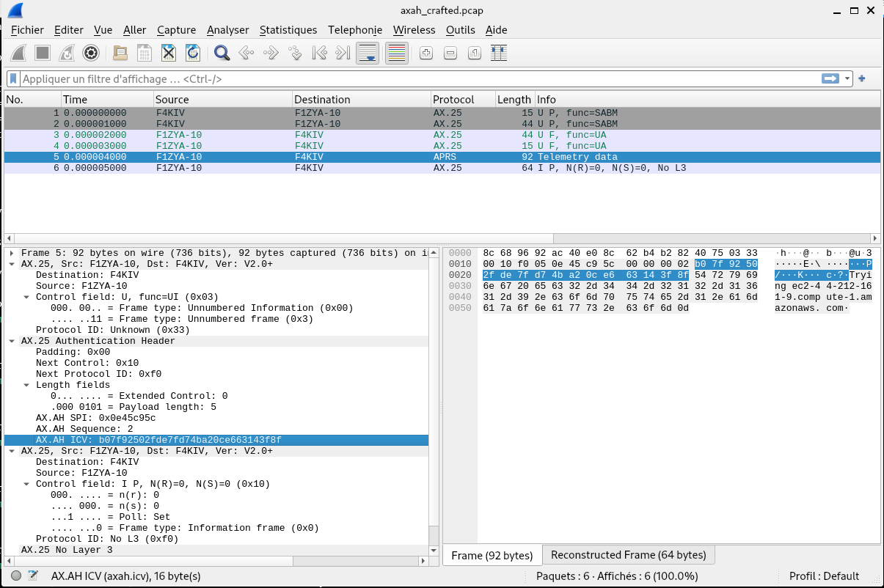
Task: Click the Profil : Default status text
Action: pos(824,576)
